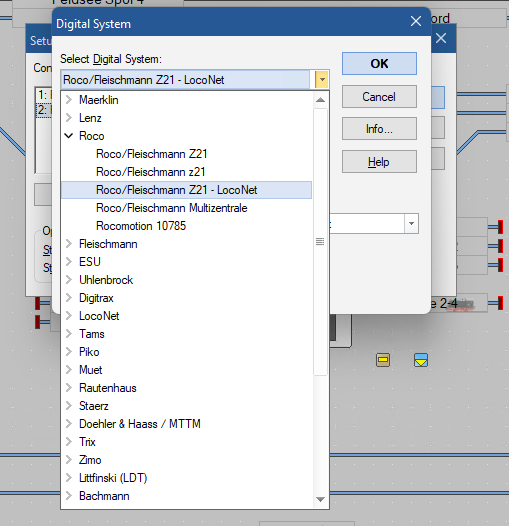Expand the Bachmann tree node
Image resolution: width=509 pixels, height=526 pixels.
click(x=69, y=496)
